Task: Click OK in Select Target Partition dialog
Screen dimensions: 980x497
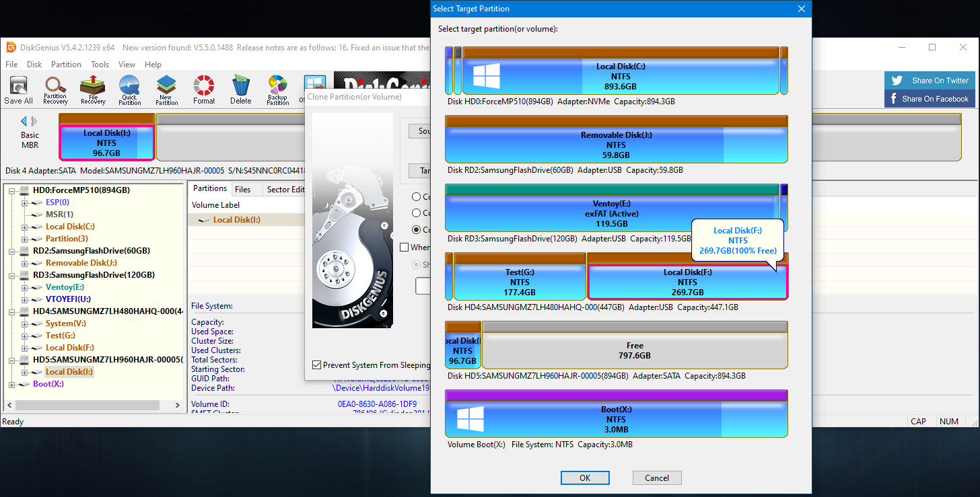Action: coord(585,477)
